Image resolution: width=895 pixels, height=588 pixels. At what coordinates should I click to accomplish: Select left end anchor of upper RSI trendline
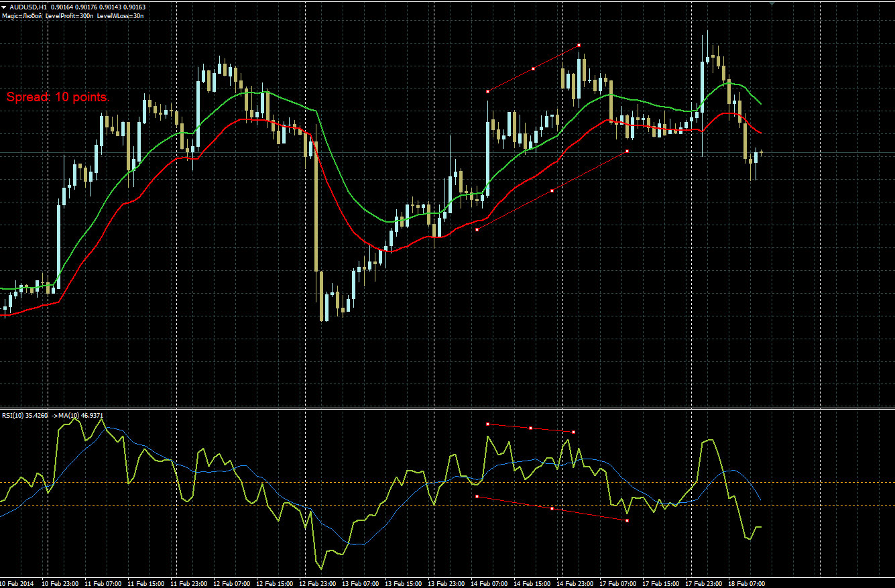tap(487, 424)
